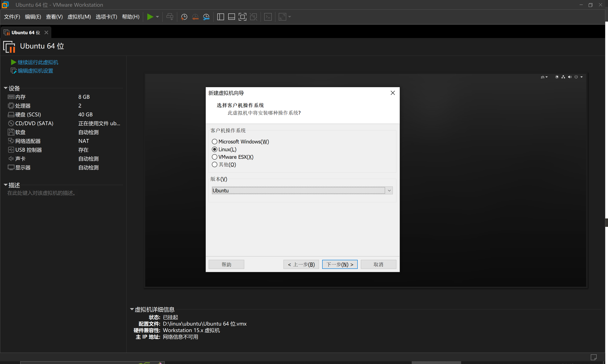Click the USB controller device icon
This screenshot has width=608, height=364.
coord(11,150)
